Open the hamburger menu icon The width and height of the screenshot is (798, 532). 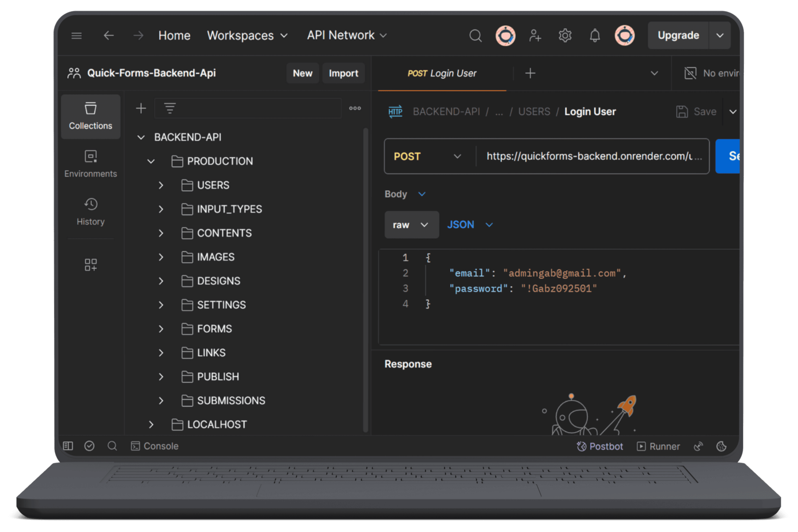tap(76, 35)
